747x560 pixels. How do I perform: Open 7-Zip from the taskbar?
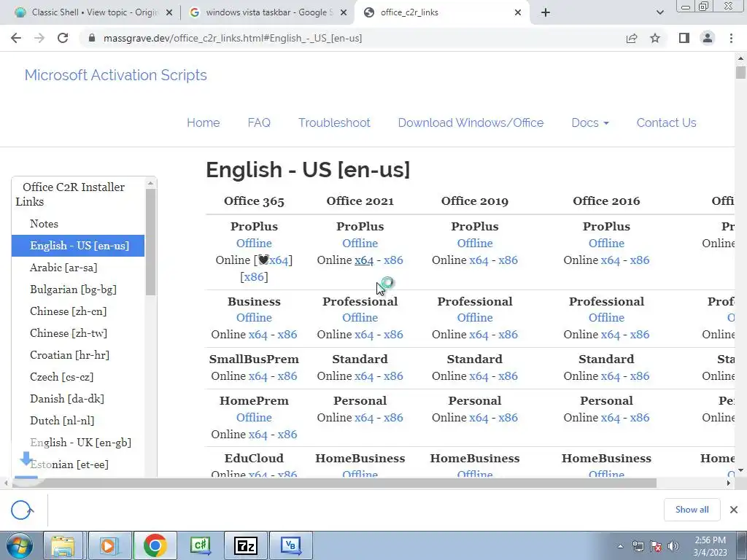[246, 545]
